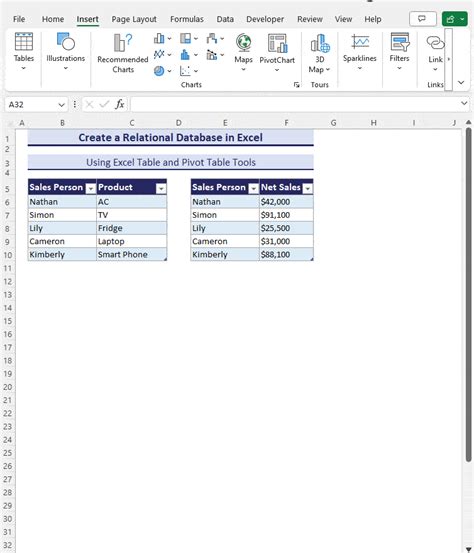Click the scroll up arrow
This screenshot has height=553, width=474.
pos(468,122)
